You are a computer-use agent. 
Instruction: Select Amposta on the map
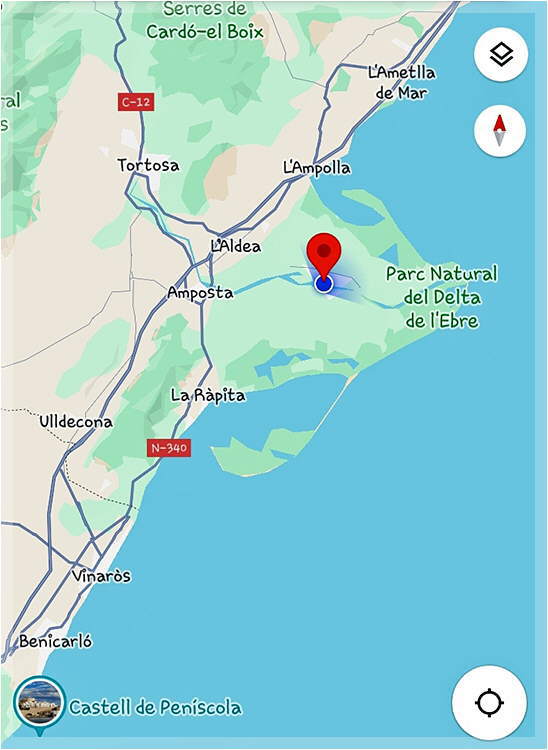[x=200, y=293]
